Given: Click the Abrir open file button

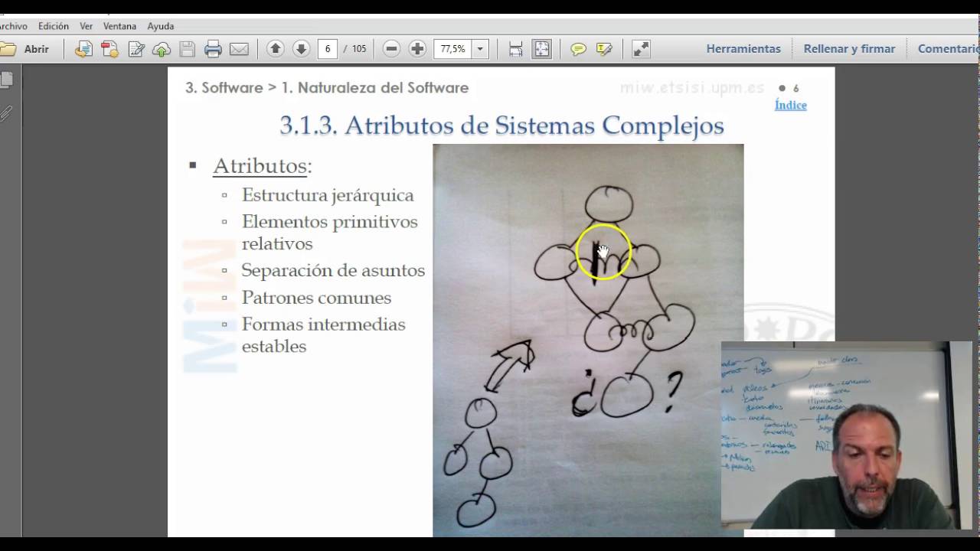Looking at the screenshot, I should coord(25,49).
